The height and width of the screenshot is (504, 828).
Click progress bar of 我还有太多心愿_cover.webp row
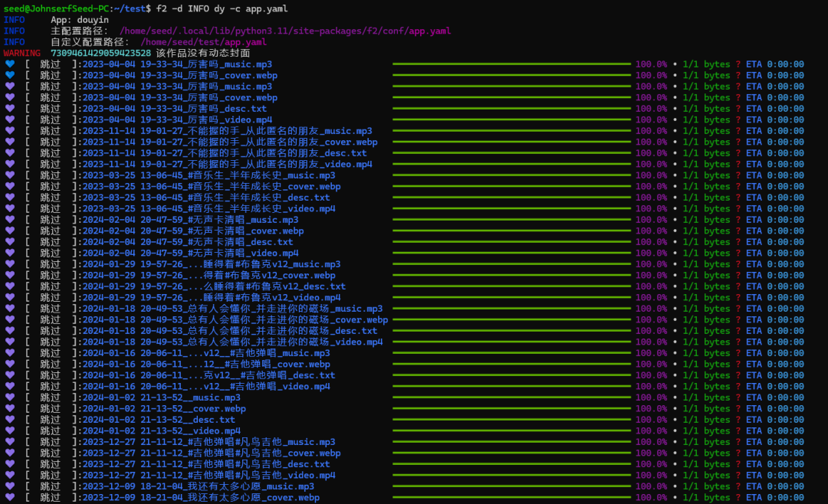click(511, 497)
